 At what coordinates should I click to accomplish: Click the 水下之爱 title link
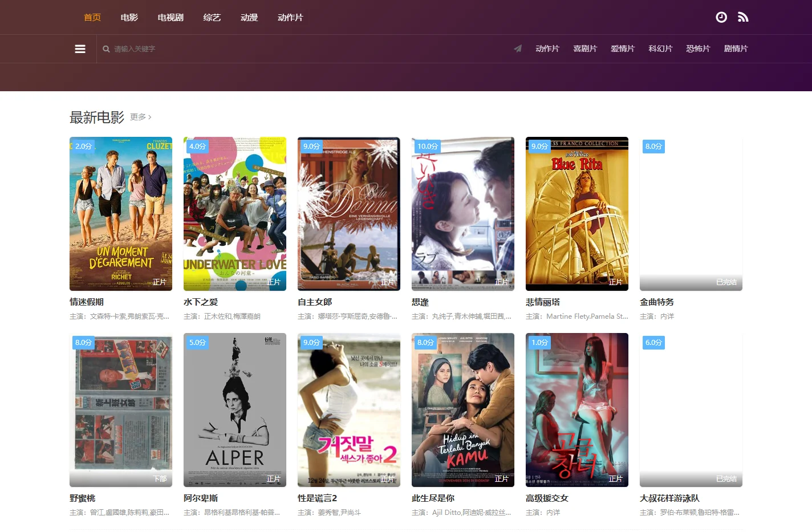click(x=201, y=302)
